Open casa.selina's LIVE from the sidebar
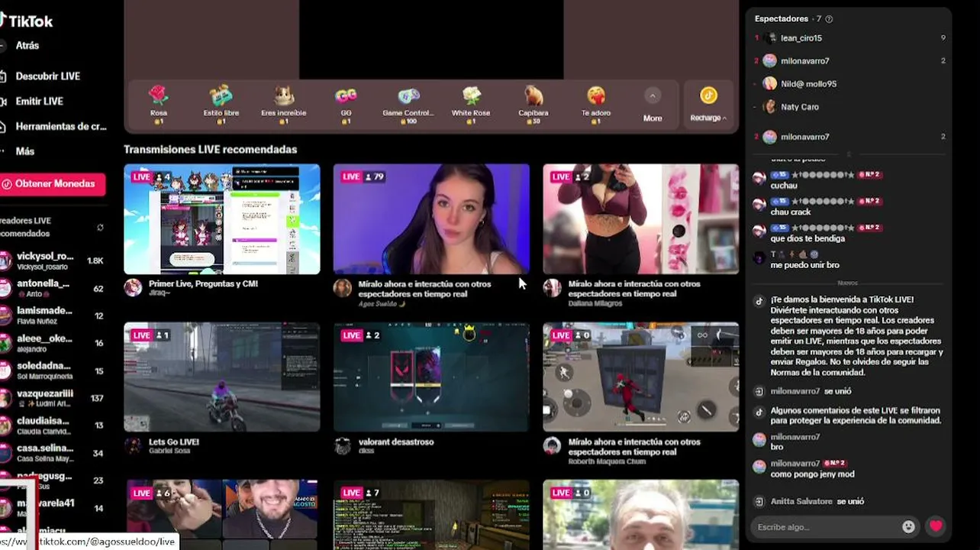 click(53, 454)
